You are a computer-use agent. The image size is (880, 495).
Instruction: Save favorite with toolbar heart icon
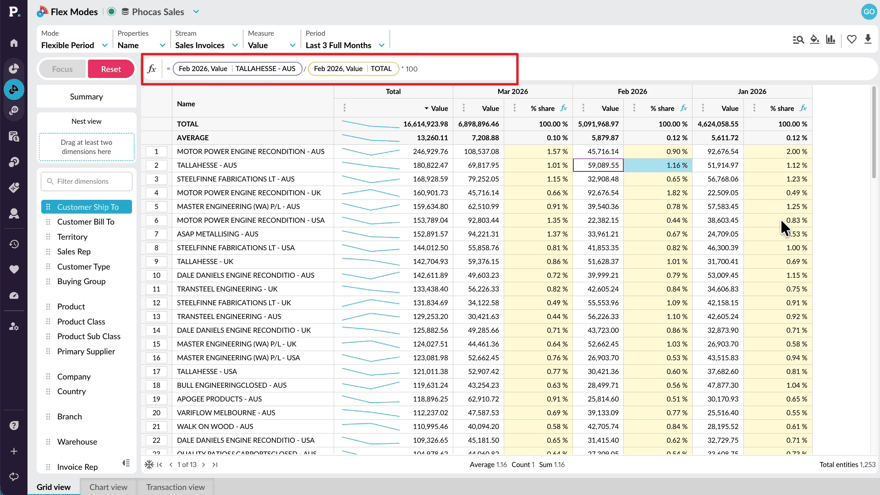point(852,39)
